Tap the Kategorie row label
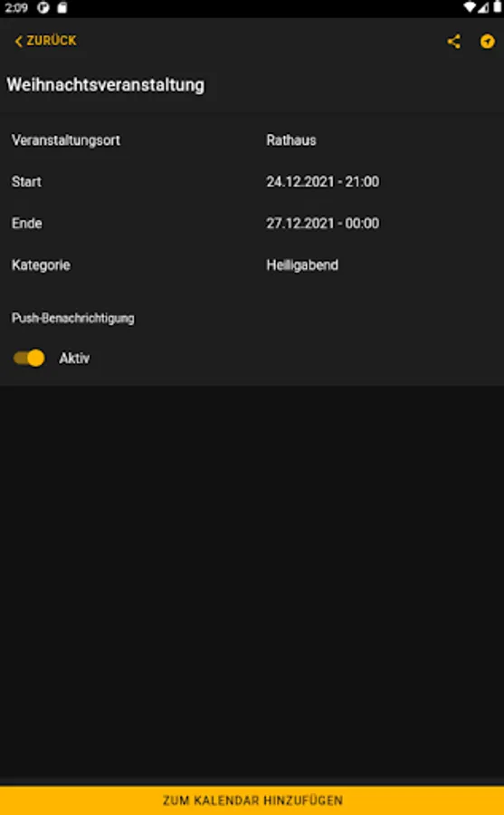 (x=41, y=265)
